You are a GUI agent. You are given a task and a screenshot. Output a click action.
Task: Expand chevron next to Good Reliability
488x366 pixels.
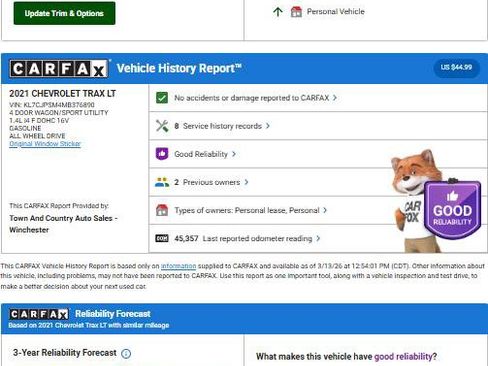click(234, 154)
